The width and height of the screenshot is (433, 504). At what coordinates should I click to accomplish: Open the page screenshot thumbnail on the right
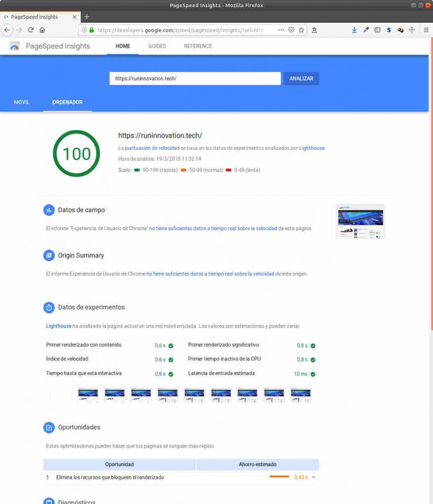click(x=361, y=222)
